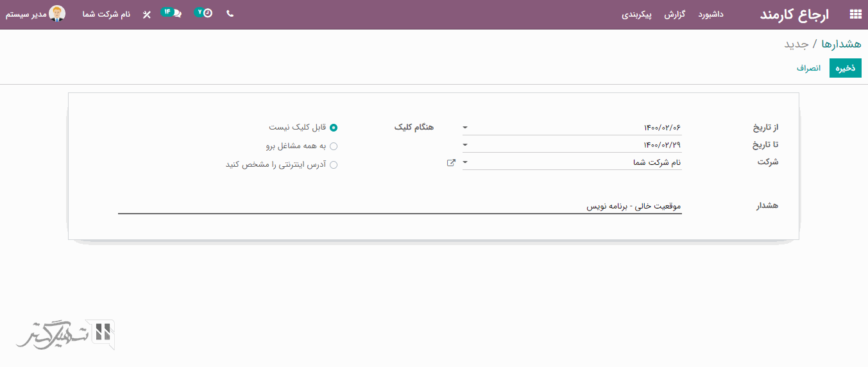Select the به همه مشاغل برو option

click(x=334, y=146)
